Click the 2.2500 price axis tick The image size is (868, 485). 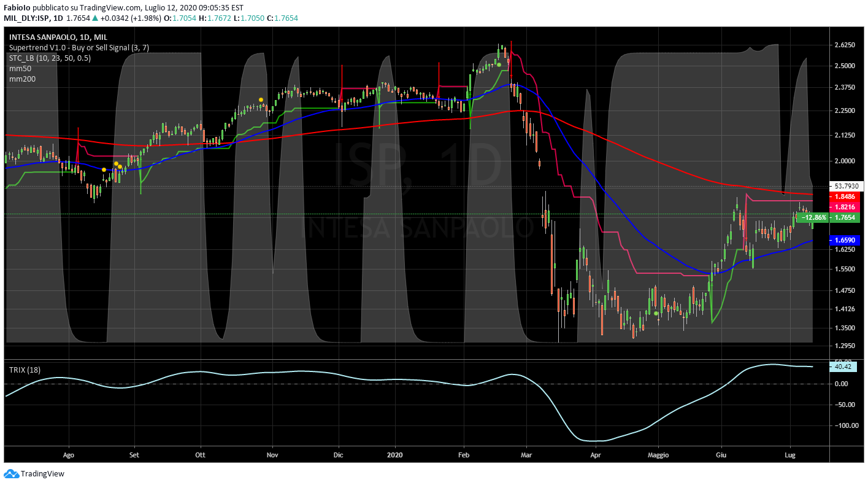(x=846, y=111)
